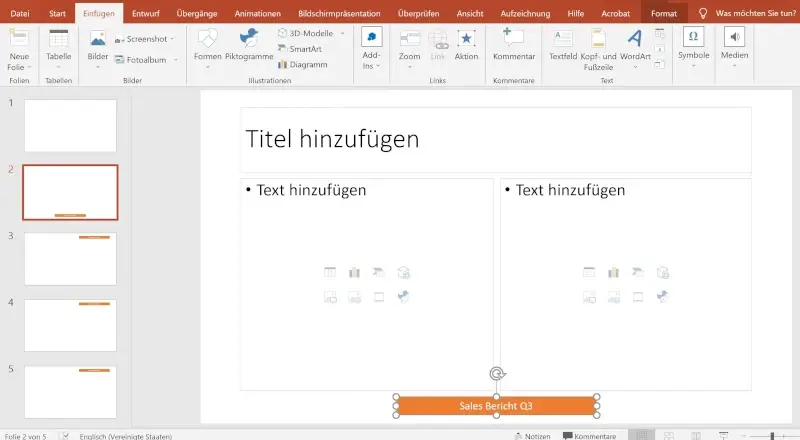Select slide 5 thumbnail
Viewport: 800px width, 440px height.
pos(70,392)
